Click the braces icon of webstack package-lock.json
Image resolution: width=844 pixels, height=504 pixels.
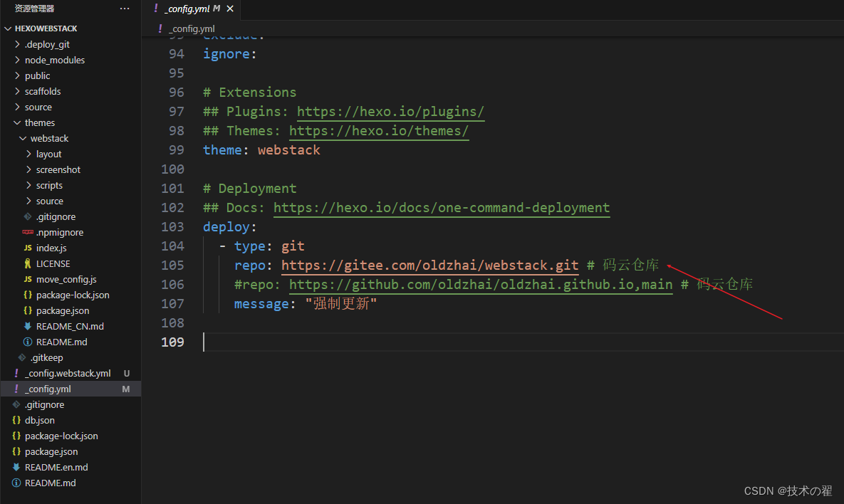pos(28,295)
